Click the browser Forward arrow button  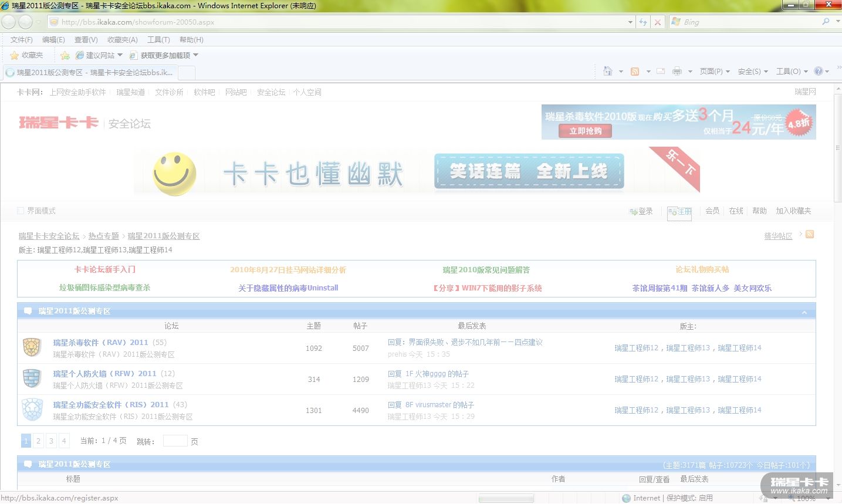click(25, 22)
